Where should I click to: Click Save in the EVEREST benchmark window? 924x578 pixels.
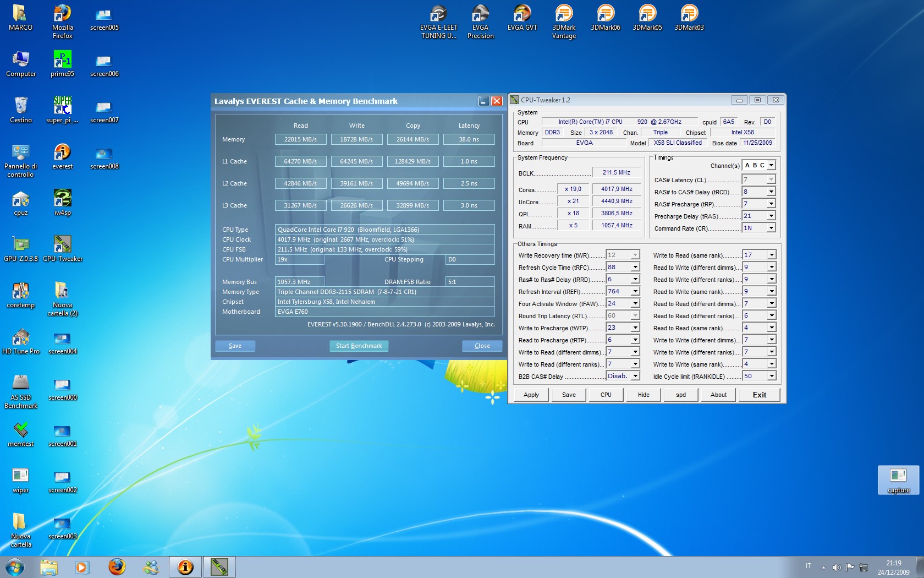(235, 346)
